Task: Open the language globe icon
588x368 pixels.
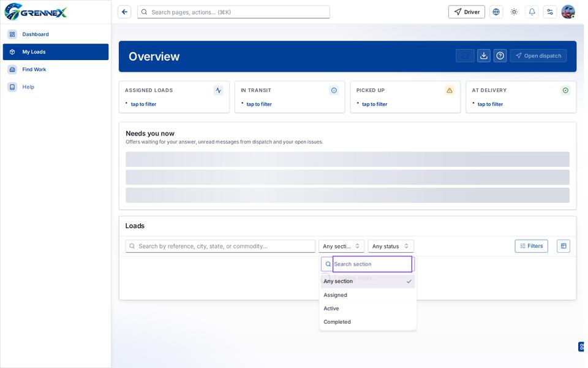Action: [x=496, y=12]
